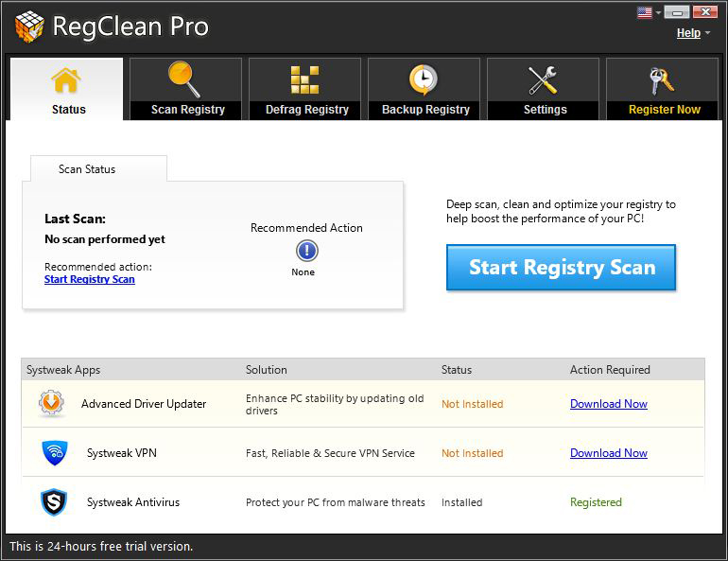This screenshot has height=561, width=728.
Task: Click the Systweak Apps column header
Action: (x=63, y=370)
